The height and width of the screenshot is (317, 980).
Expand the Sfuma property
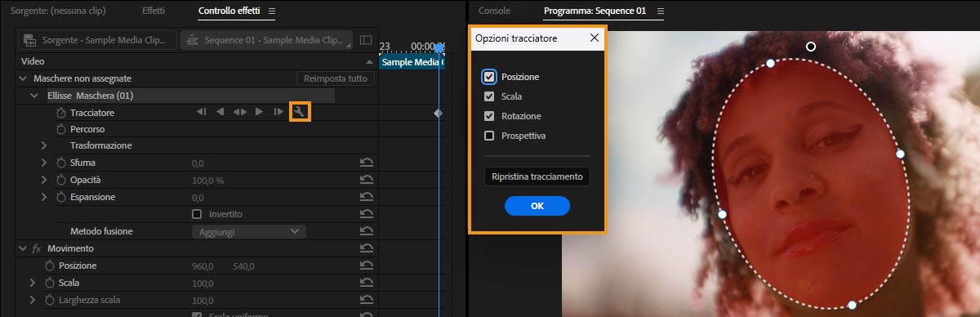(44, 163)
